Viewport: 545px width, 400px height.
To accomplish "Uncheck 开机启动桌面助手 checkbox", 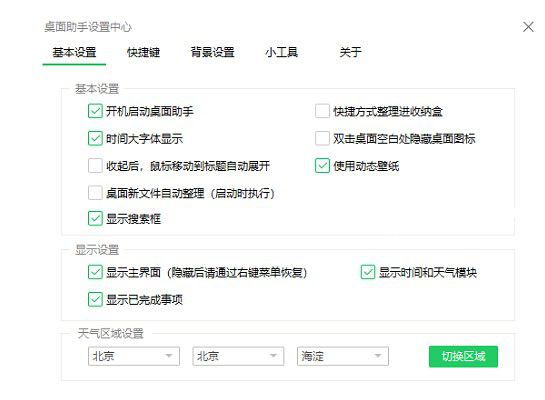I will (x=95, y=111).
